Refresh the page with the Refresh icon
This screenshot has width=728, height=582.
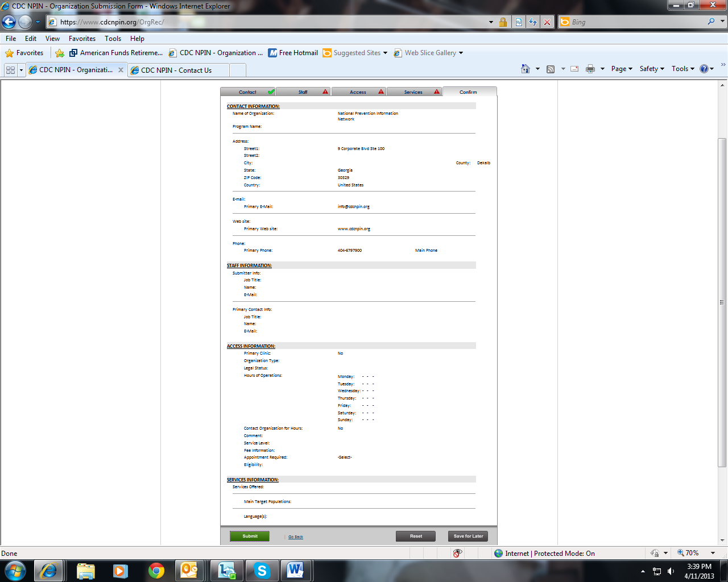pos(533,22)
